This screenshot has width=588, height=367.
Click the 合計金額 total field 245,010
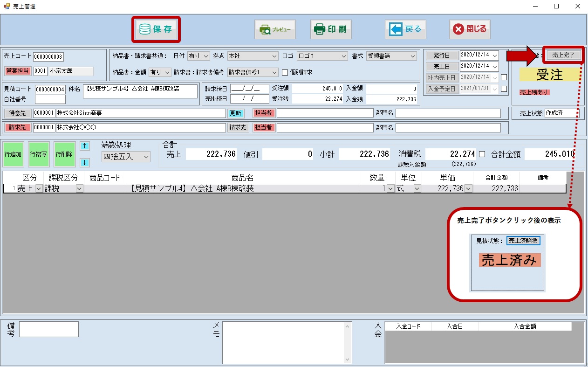pyautogui.click(x=549, y=154)
